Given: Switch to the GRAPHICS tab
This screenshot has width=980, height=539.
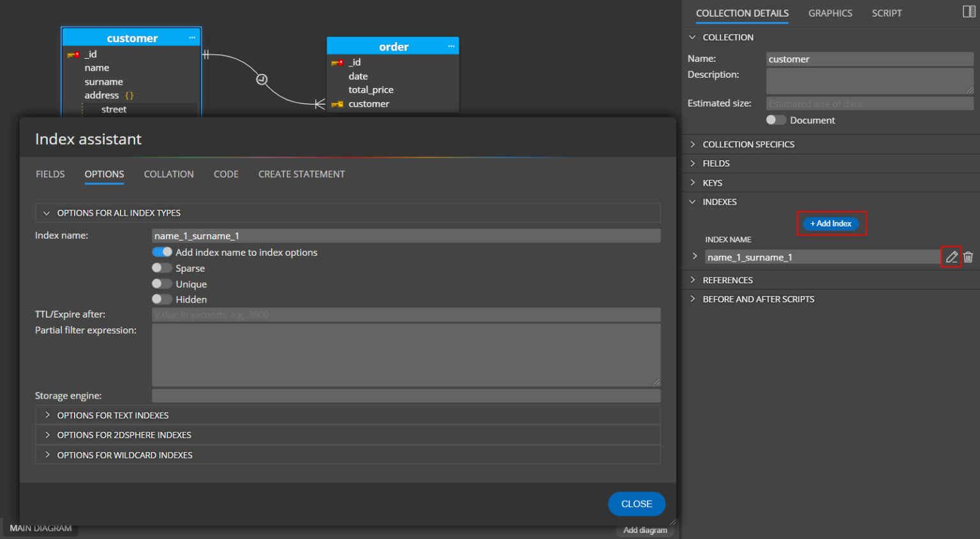Looking at the screenshot, I should pyautogui.click(x=830, y=13).
